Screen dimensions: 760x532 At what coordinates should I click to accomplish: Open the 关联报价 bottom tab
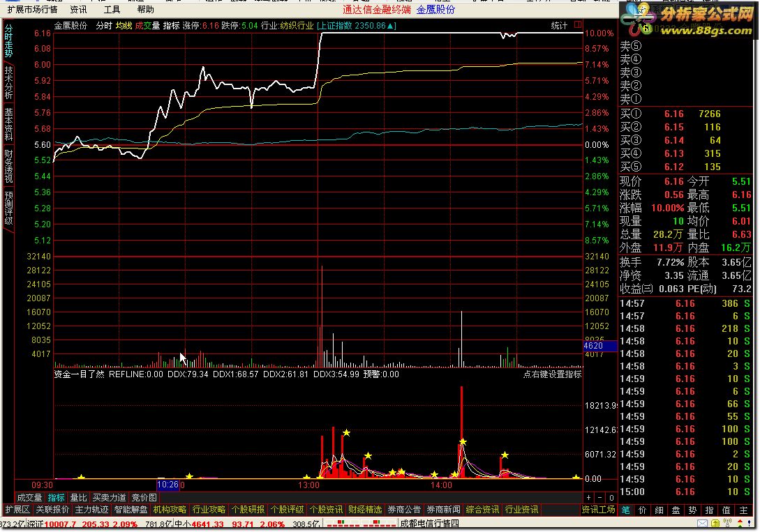point(52,510)
